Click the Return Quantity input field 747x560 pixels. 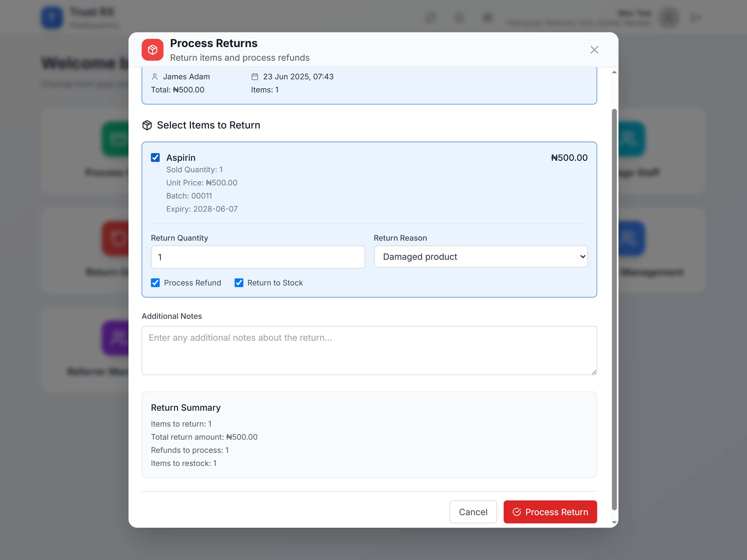pyautogui.click(x=258, y=257)
